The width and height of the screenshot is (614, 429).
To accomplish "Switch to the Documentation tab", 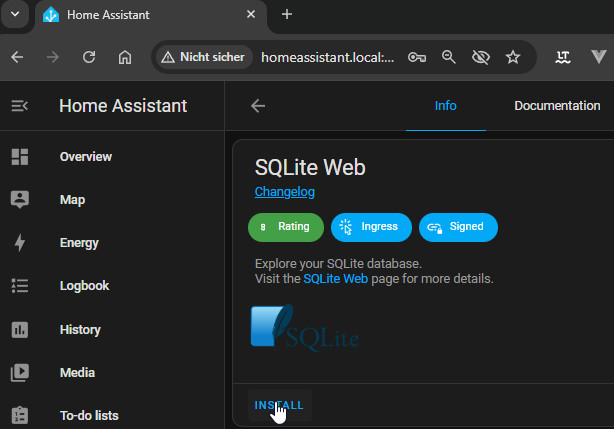I will pyautogui.click(x=557, y=106).
